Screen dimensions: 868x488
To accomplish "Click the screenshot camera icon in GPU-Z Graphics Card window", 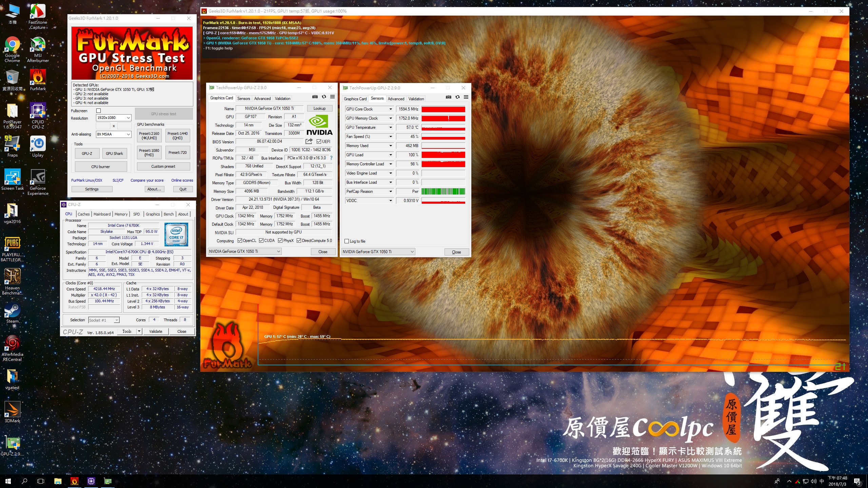I will pyautogui.click(x=315, y=97).
